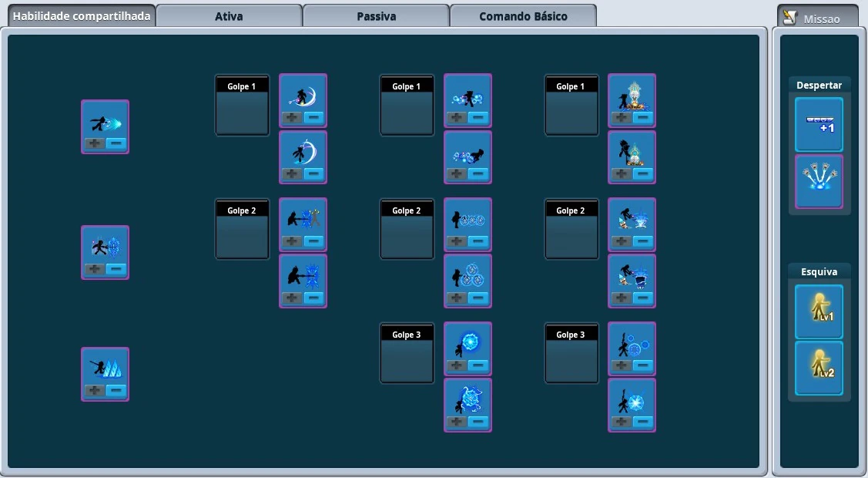Click plus under the gray enemy thrust skill

tap(293, 241)
